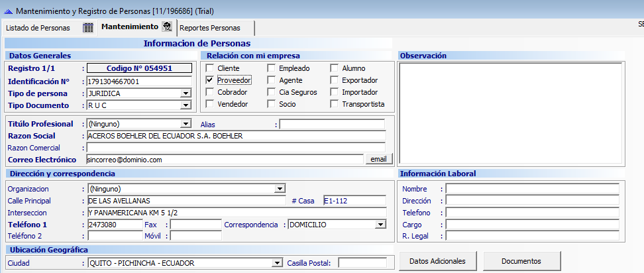Expand the Correspondencia dropdown
Image resolution: width=644 pixels, height=273 pixels.
pyautogui.click(x=380, y=225)
